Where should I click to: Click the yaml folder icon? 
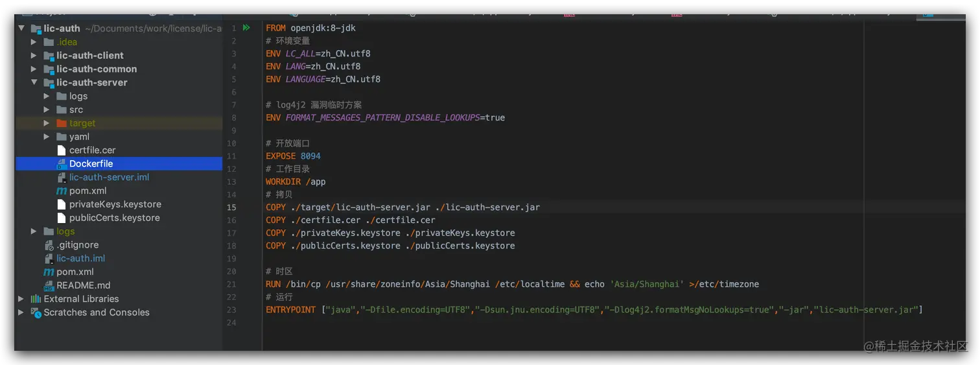62,137
